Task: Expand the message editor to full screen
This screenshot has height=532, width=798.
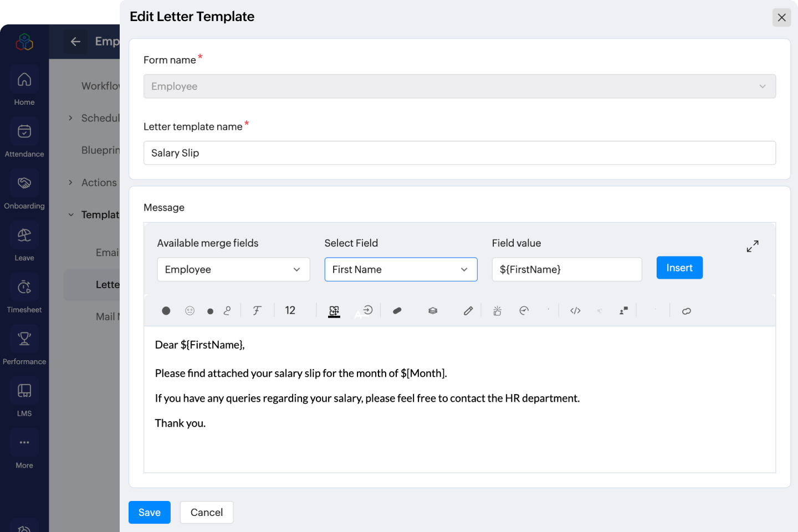Action: click(x=753, y=246)
